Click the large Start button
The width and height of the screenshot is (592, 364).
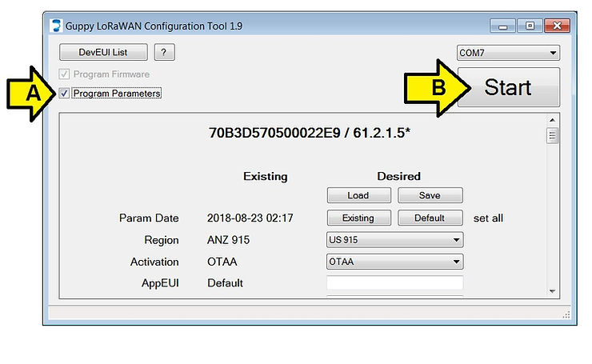[509, 87]
